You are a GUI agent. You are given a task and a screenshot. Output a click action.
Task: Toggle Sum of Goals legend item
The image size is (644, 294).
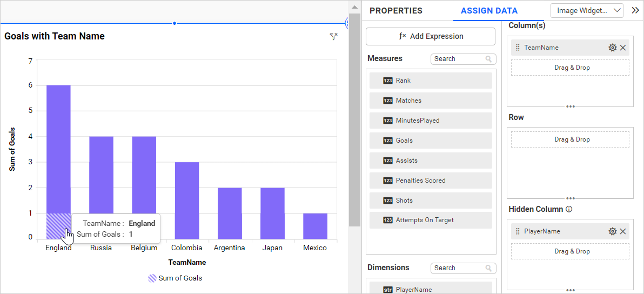175,278
